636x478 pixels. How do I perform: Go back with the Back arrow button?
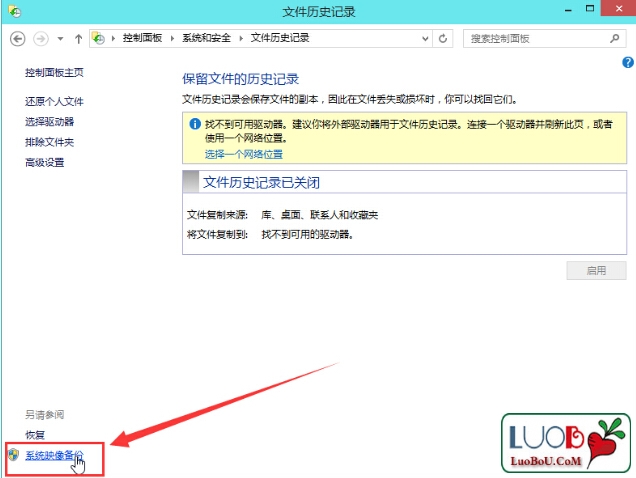(17, 39)
